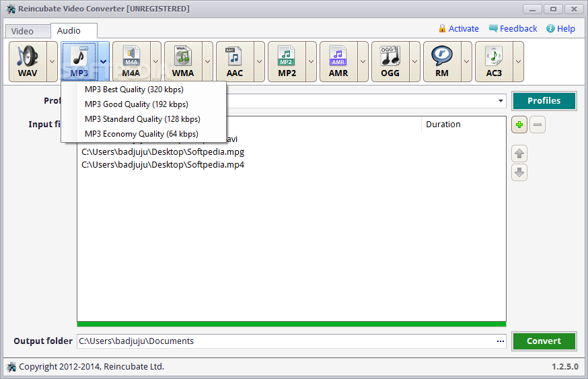Click the copyright Reincubate Ltd. text

click(x=91, y=367)
